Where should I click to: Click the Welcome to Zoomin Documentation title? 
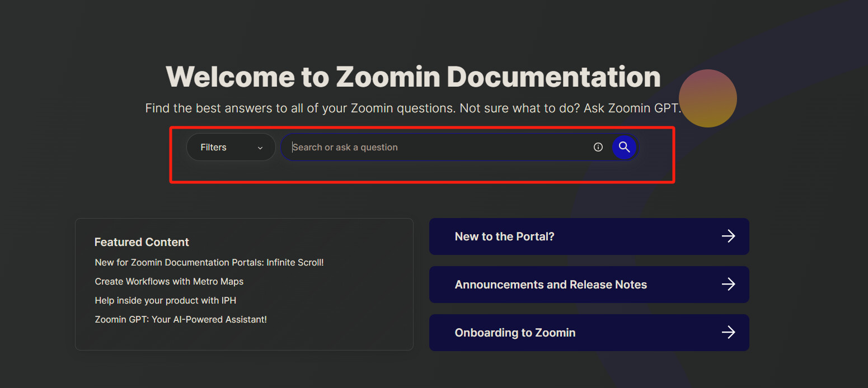pyautogui.click(x=412, y=77)
